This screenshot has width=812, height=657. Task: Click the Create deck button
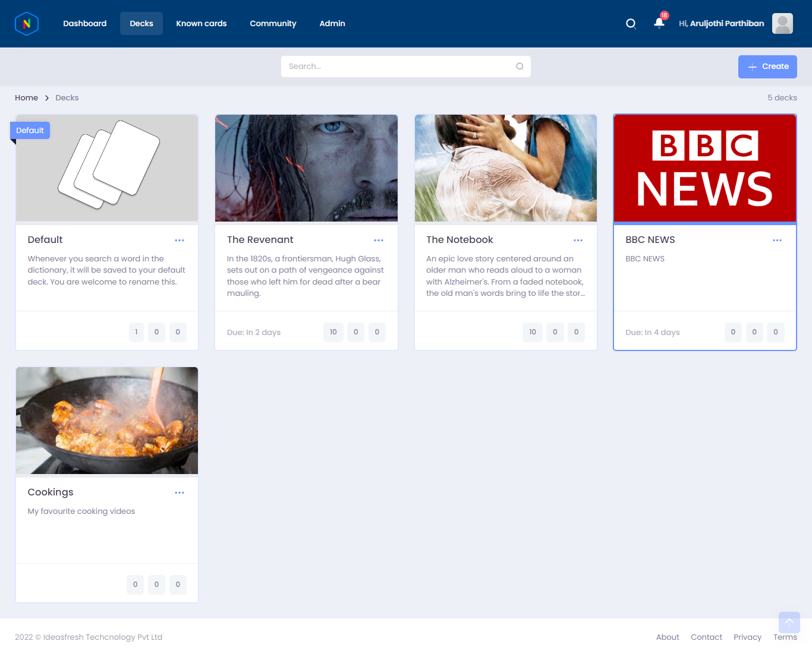tap(767, 67)
